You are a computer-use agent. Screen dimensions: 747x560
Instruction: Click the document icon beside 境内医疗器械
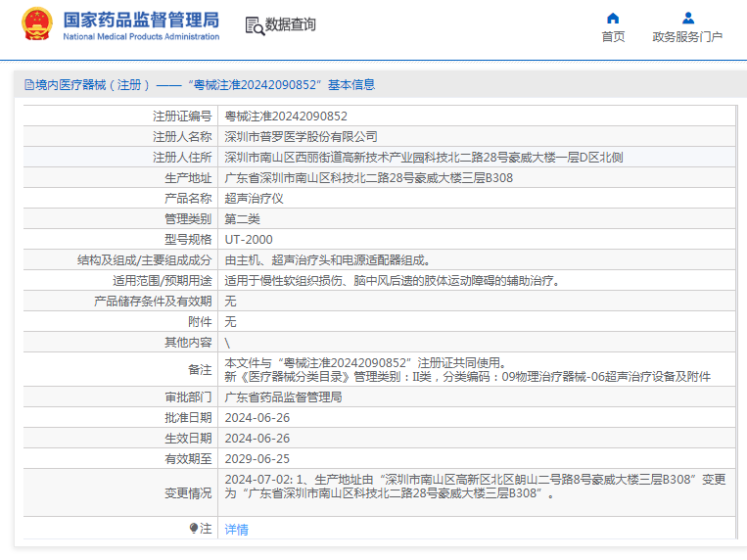(29, 85)
